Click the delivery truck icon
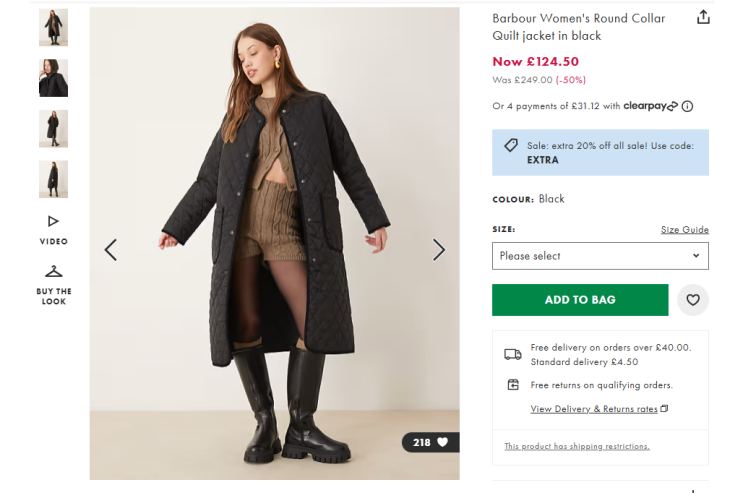743x493 pixels. click(513, 354)
